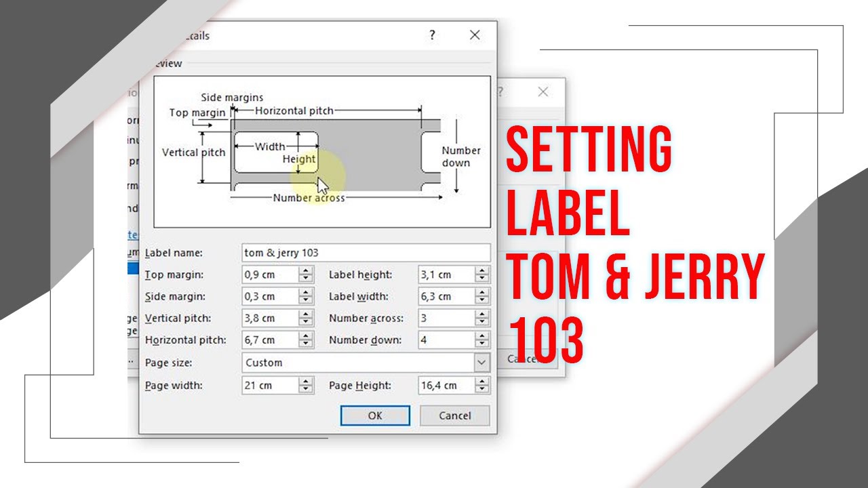The image size is (868, 488).
Task: Focus the Number across value field
Action: (x=446, y=318)
